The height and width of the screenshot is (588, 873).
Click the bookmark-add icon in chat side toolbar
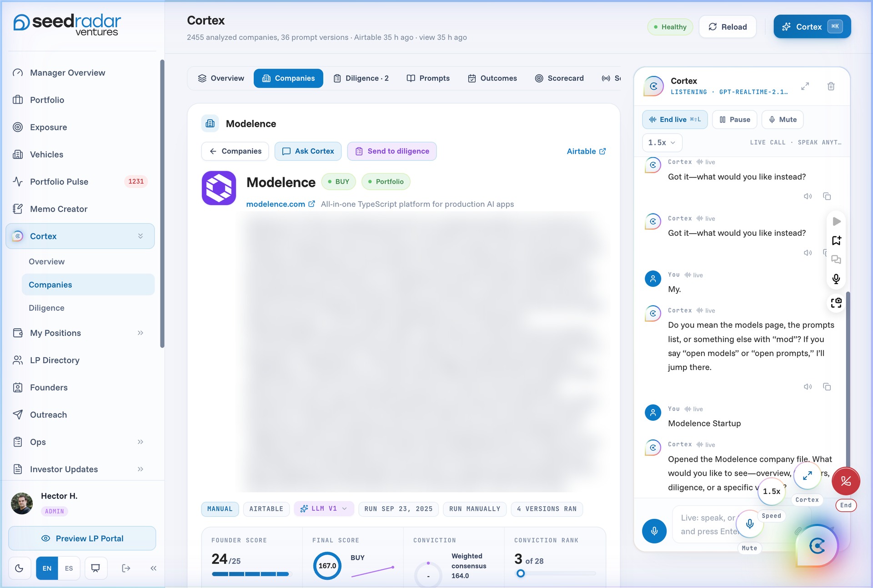pyautogui.click(x=836, y=240)
